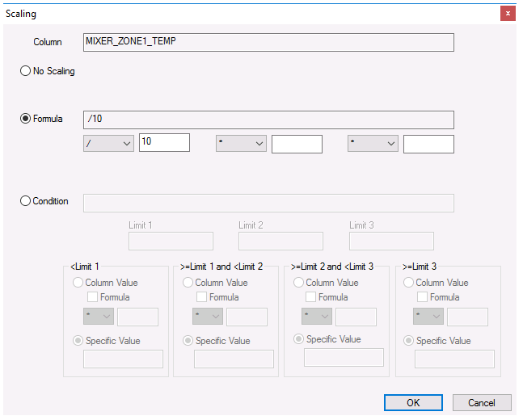Click the Column field showing MIXER_ZONE1_TEMP
The width and height of the screenshot is (523, 420).
tap(268, 42)
